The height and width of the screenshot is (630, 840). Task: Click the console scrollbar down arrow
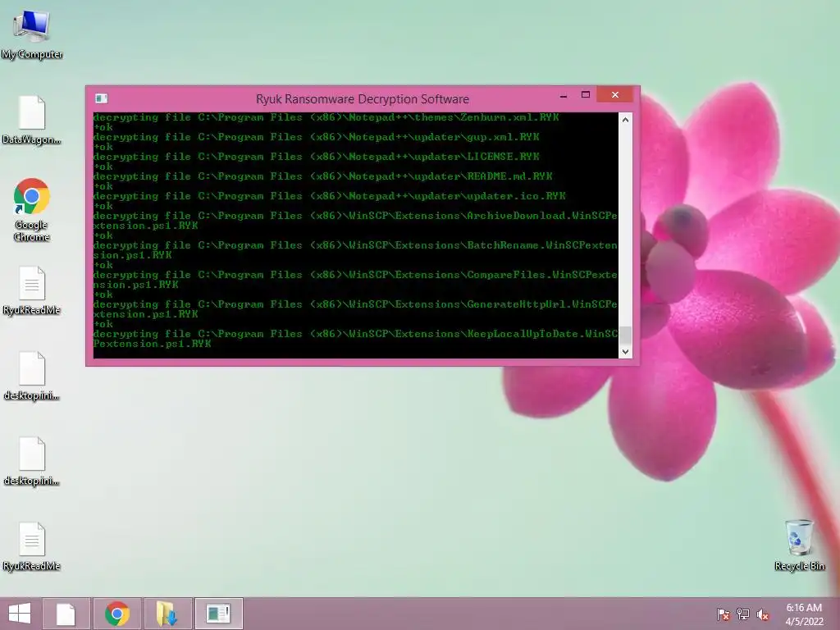point(625,351)
